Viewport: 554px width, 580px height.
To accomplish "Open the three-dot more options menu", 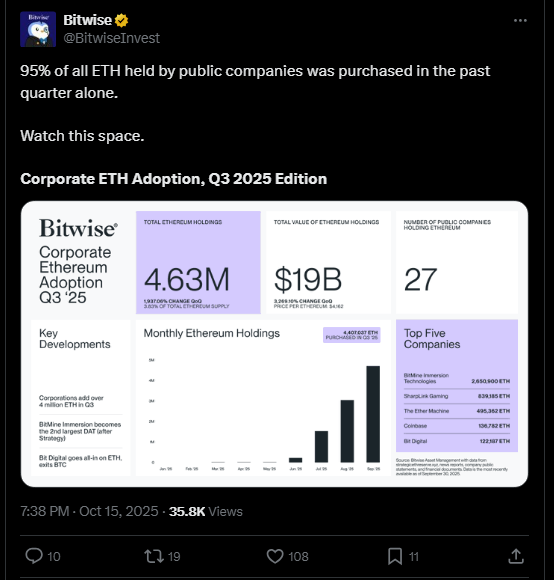I will click(x=520, y=21).
